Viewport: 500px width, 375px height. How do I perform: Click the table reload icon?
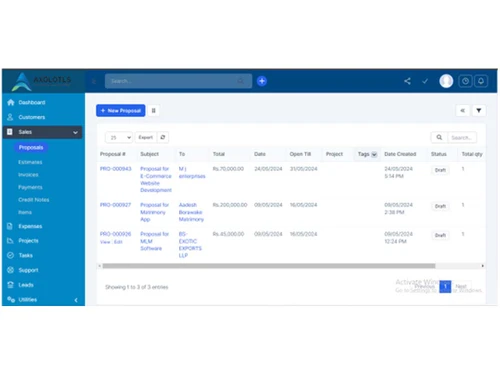pyautogui.click(x=163, y=137)
